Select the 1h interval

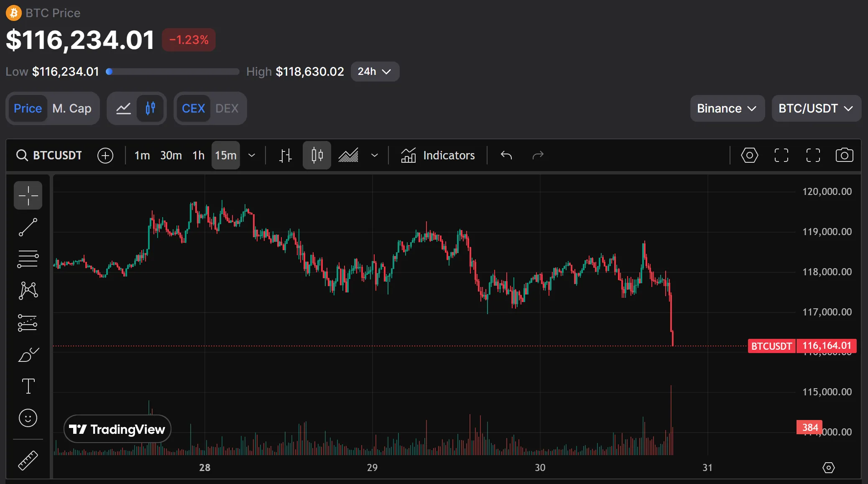pos(199,155)
